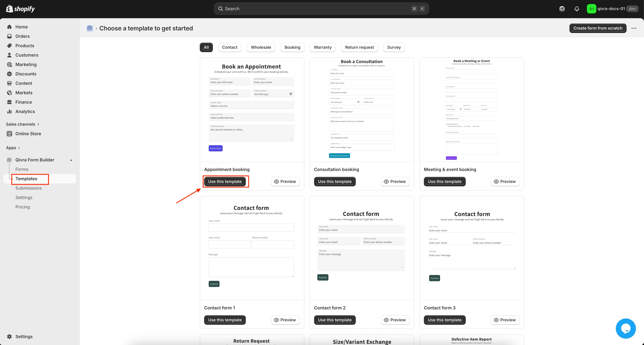Expand the Apps section
The width and height of the screenshot is (644, 345).
coord(13,148)
